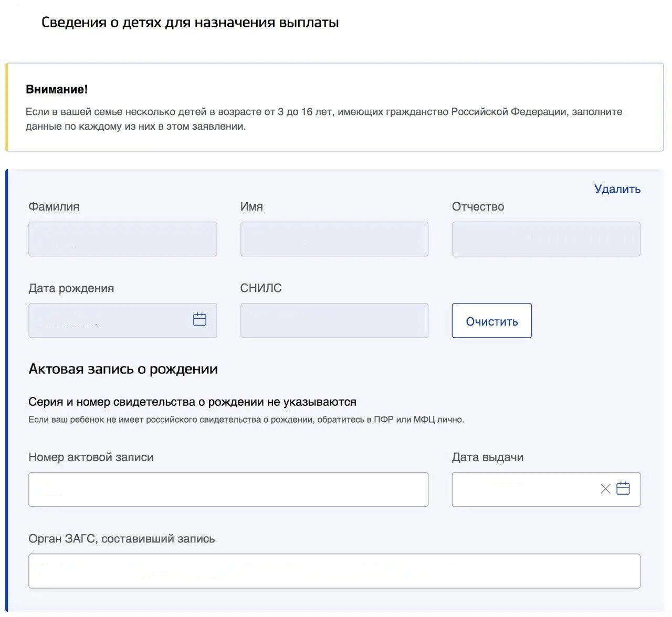Select the СНИЛС input field
The image size is (672, 617).
click(334, 320)
